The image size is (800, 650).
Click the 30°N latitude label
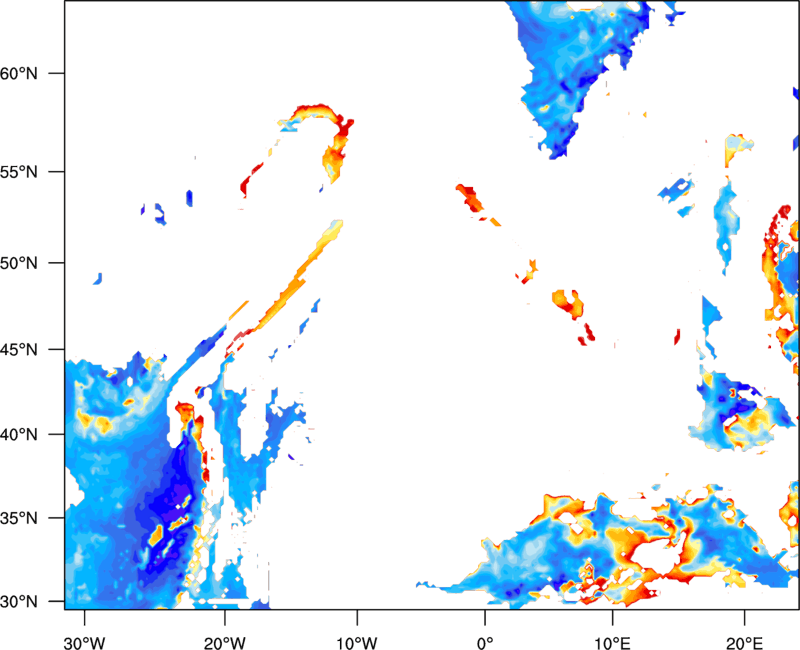point(19,602)
